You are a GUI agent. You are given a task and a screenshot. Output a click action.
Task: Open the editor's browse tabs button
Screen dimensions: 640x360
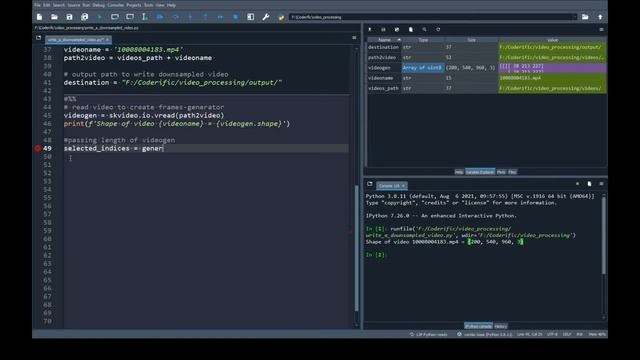[38, 38]
